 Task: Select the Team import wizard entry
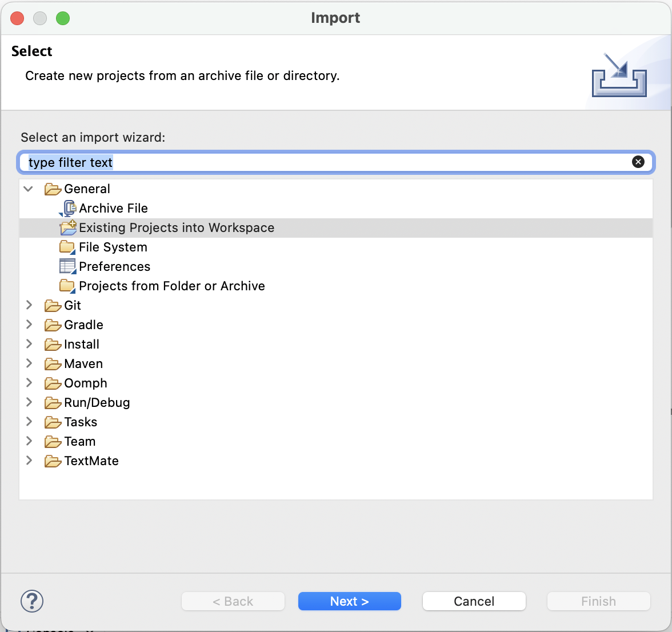coord(80,441)
